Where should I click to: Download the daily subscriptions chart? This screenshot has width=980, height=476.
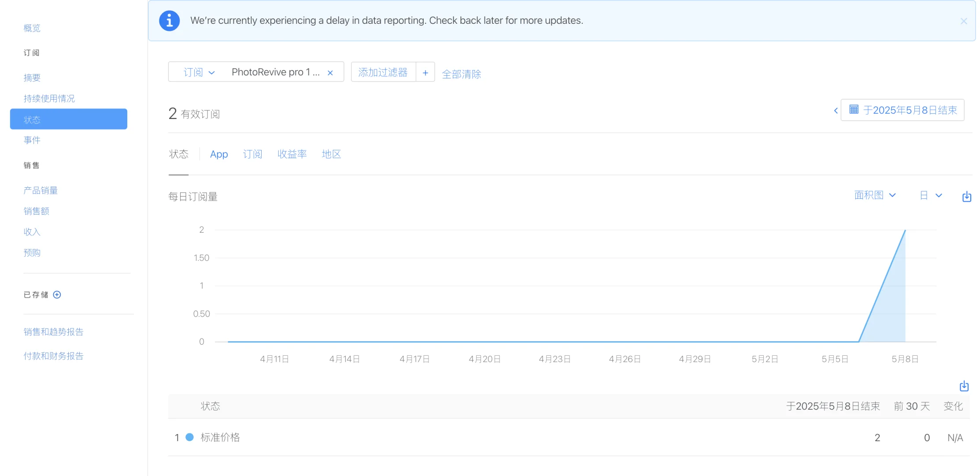coord(966,197)
